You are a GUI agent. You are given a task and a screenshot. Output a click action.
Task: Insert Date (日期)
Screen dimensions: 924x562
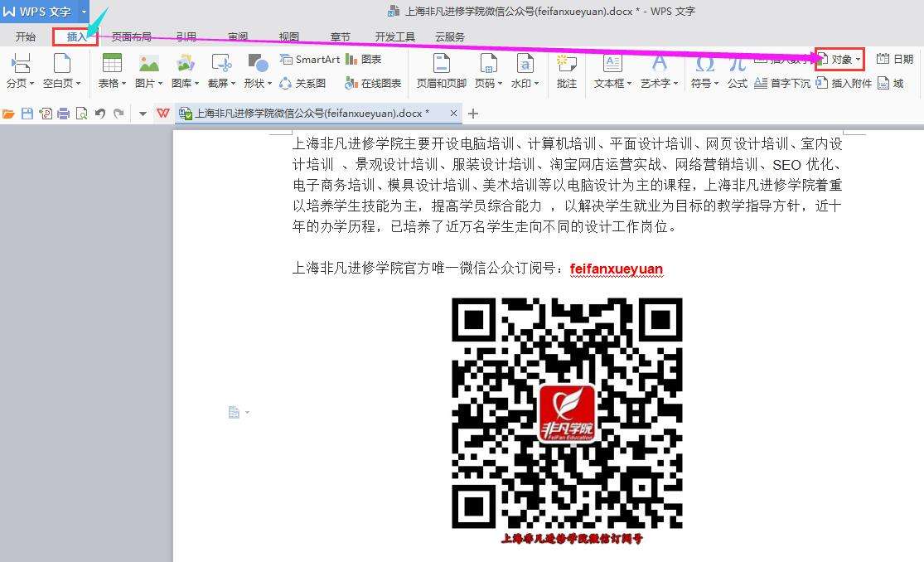pos(894,59)
